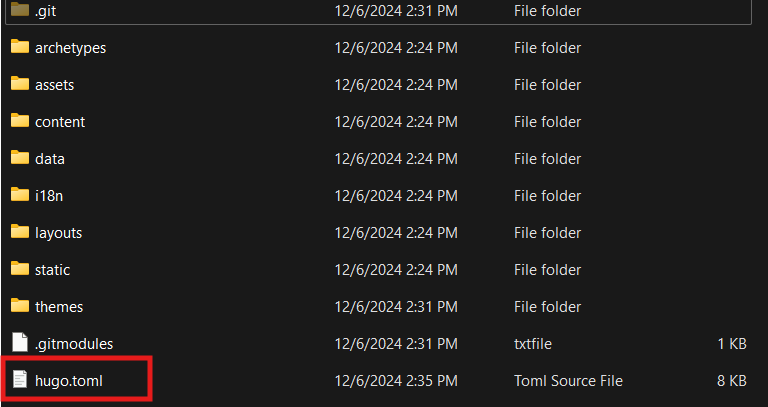
Task: Select the hugo.toml file icon
Action: point(20,380)
